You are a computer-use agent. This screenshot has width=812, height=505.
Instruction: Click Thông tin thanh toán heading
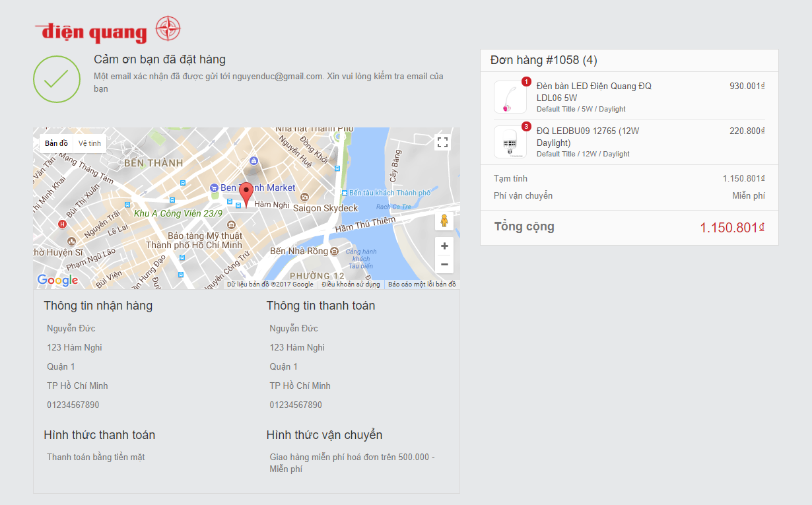point(321,306)
